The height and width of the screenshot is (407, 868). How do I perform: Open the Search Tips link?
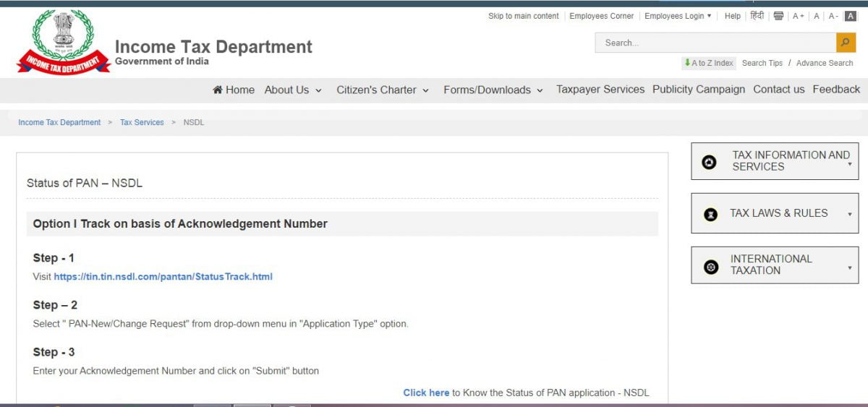(x=762, y=63)
